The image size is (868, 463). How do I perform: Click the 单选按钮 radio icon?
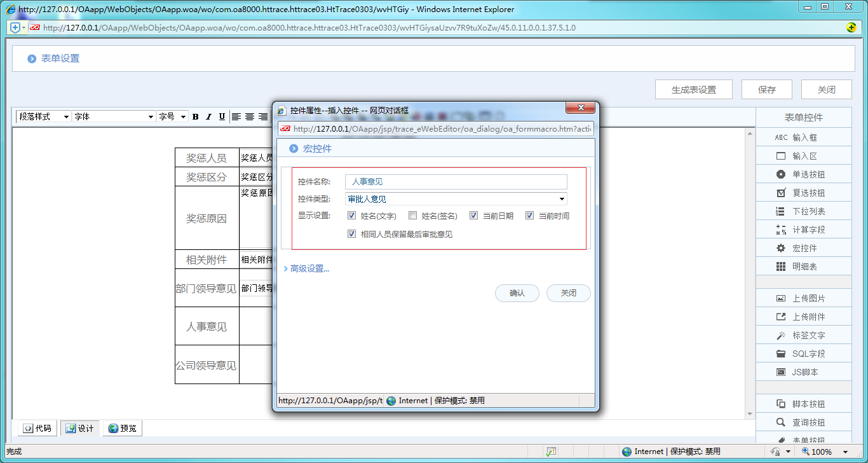point(781,174)
